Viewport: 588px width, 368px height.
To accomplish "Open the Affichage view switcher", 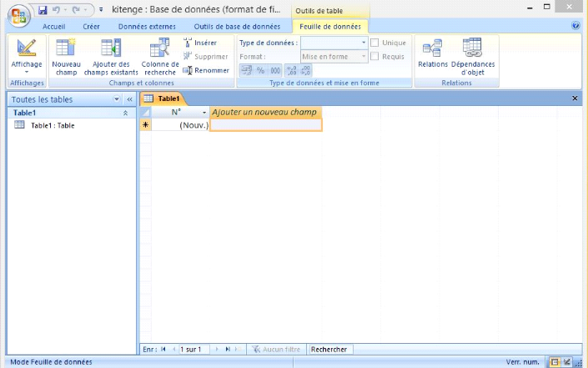I will pyautogui.click(x=26, y=57).
